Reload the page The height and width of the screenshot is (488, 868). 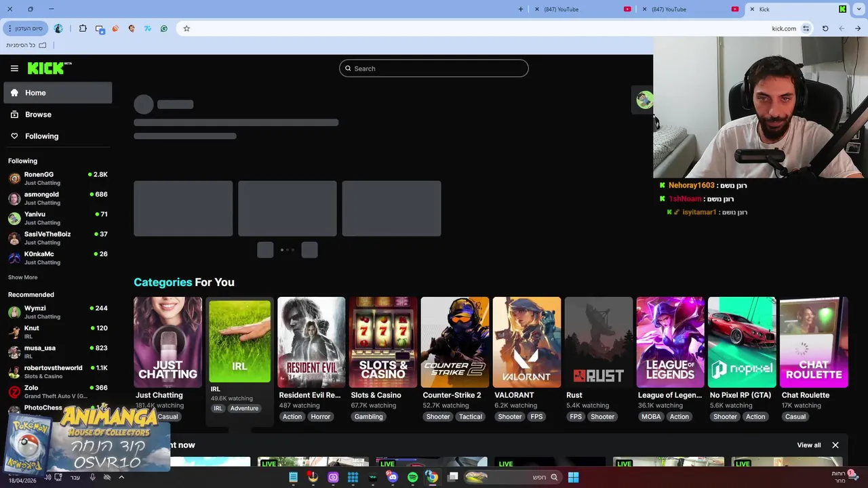coord(825,28)
